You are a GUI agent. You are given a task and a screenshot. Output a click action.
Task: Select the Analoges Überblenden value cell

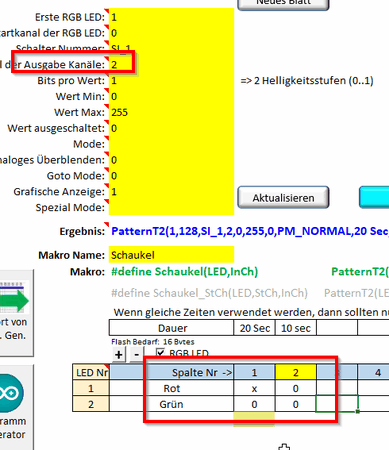(171, 160)
